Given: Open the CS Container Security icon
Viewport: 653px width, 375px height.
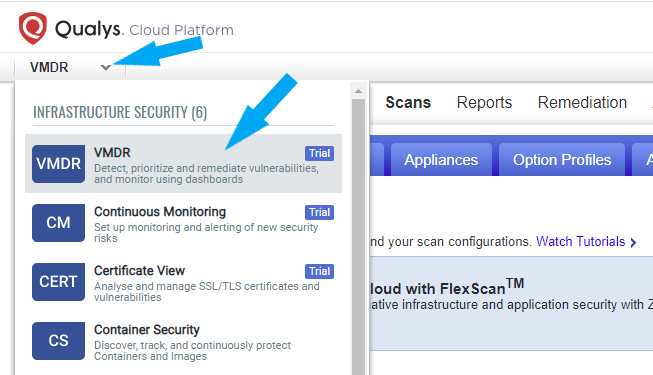Looking at the screenshot, I should click(58, 341).
